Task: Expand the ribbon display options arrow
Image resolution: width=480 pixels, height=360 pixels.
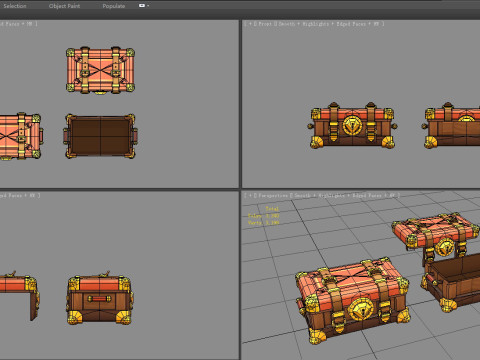Action: point(148,6)
